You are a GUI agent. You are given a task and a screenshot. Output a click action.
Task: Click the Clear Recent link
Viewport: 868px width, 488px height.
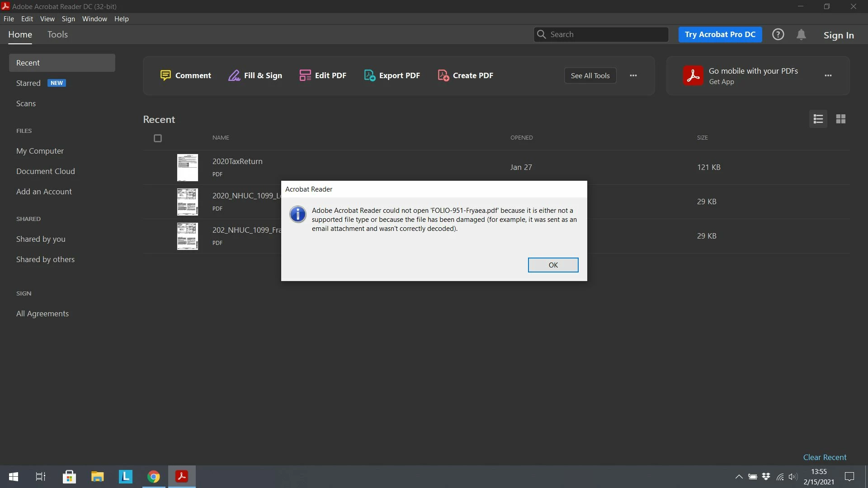click(x=824, y=457)
